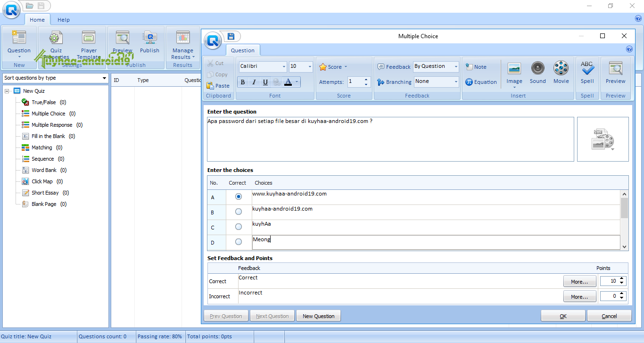Screen dimensions: 644x343
Task: Click Preview in the Multiple Choice ribbon
Action: (x=616, y=73)
